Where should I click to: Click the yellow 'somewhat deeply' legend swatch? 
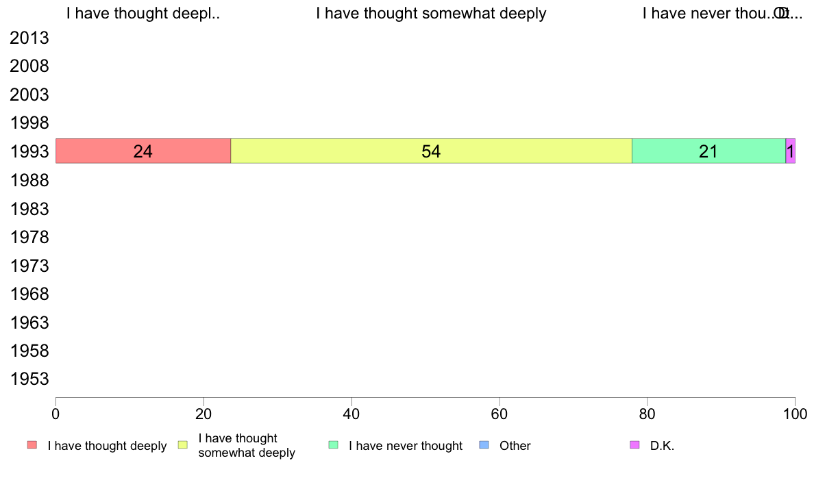[x=183, y=445]
